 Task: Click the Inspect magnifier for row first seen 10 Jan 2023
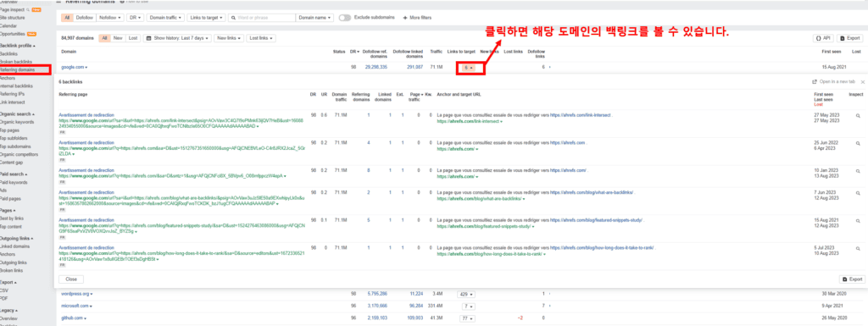858,171
